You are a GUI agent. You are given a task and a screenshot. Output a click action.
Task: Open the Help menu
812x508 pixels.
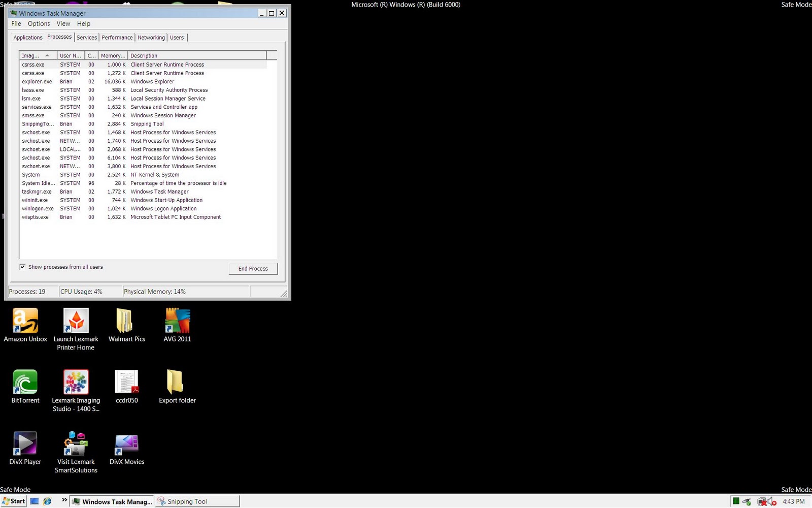[84, 24]
